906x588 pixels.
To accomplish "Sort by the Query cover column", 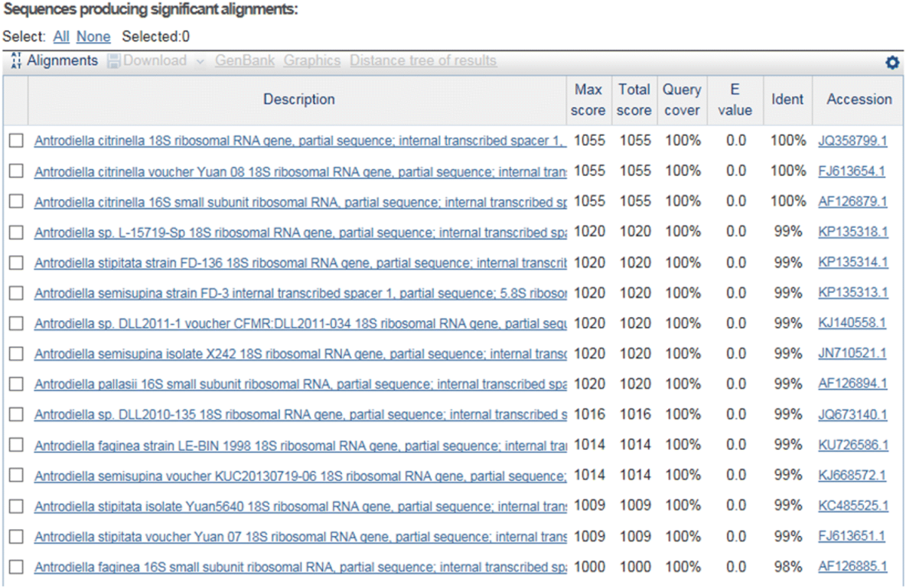I will point(683,100).
